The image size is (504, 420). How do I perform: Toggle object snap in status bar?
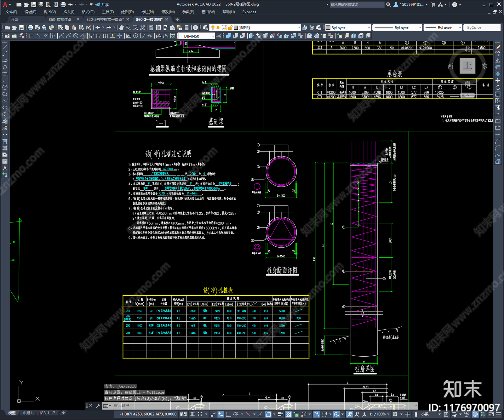pyautogui.click(x=268, y=414)
